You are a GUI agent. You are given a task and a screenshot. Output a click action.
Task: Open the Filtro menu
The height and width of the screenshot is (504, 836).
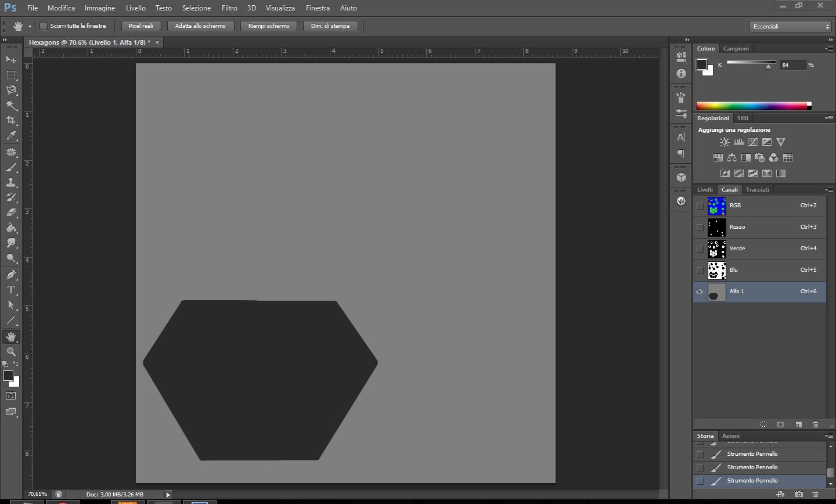point(229,8)
